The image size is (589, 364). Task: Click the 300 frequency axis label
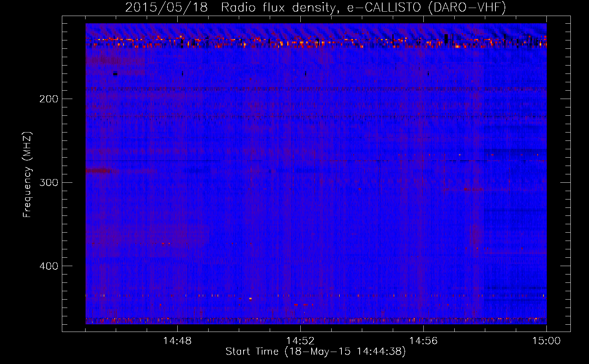49,182
